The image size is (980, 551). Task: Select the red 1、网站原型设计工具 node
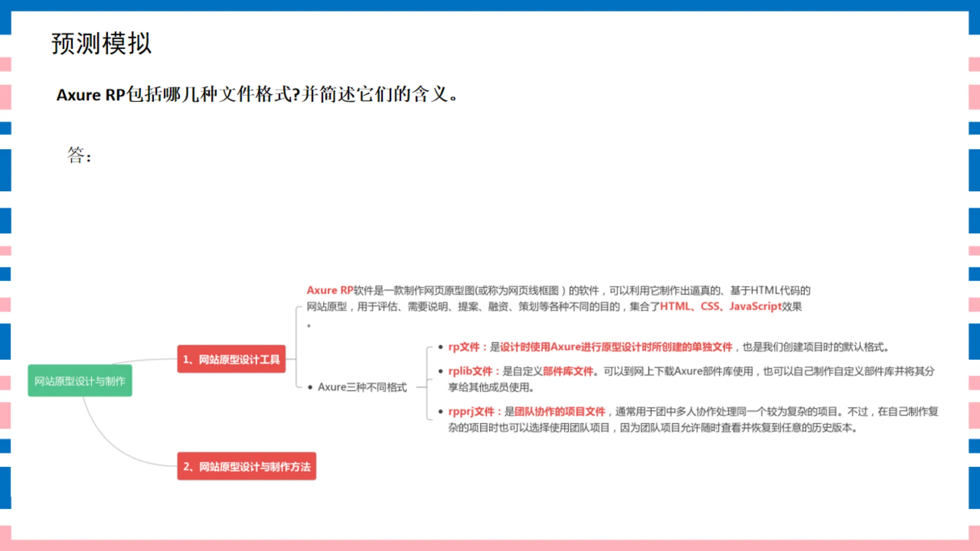pos(231,359)
